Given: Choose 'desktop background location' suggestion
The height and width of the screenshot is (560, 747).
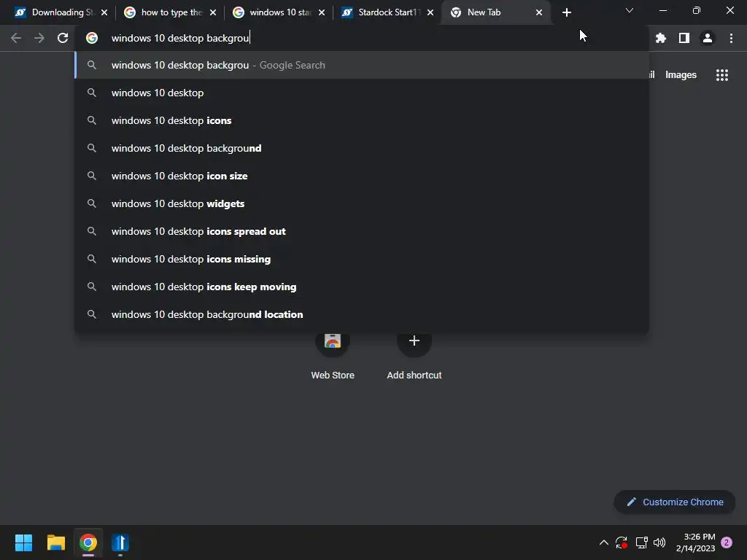Looking at the screenshot, I should pyautogui.click(x=362, y=314).
